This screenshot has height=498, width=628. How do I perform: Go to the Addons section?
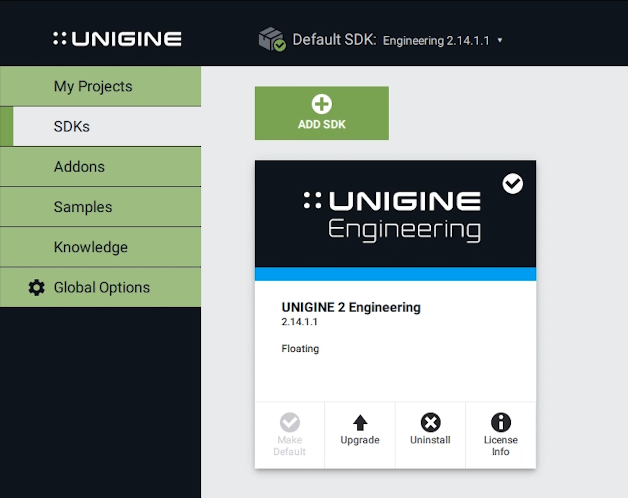[x=79, y=167]
